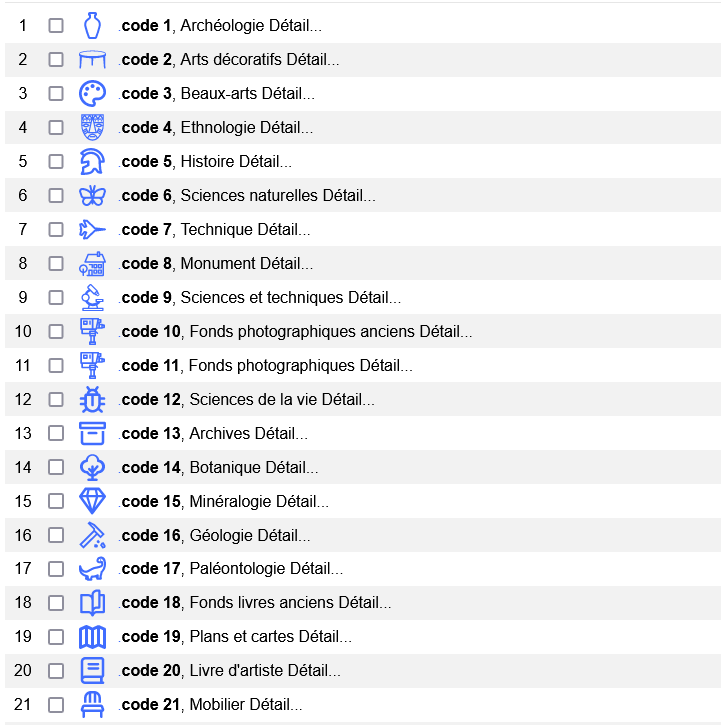Open Détail link for Géologie
The width and height of the screenshot is (721, 725).
coord(284,536)
